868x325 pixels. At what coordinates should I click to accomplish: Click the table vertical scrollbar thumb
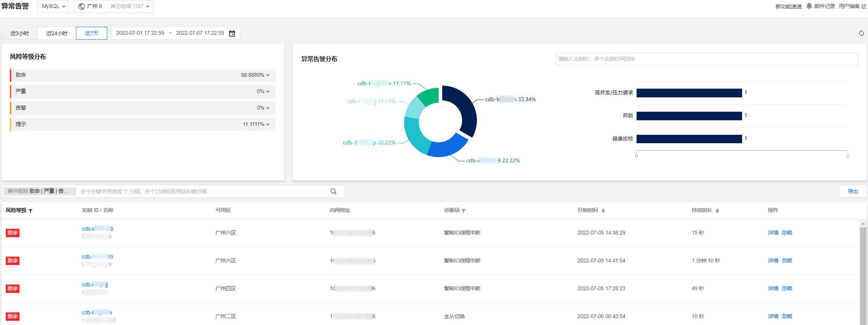point(863,276)
